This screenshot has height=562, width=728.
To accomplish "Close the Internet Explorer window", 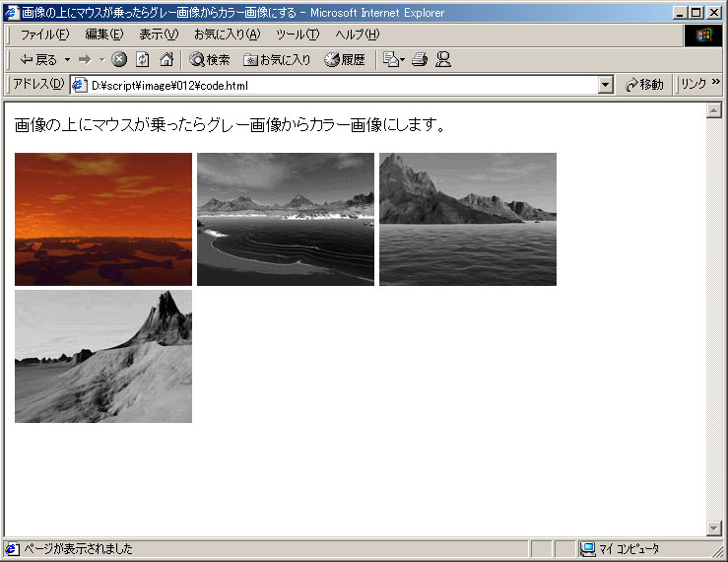I will click(714, 13).
